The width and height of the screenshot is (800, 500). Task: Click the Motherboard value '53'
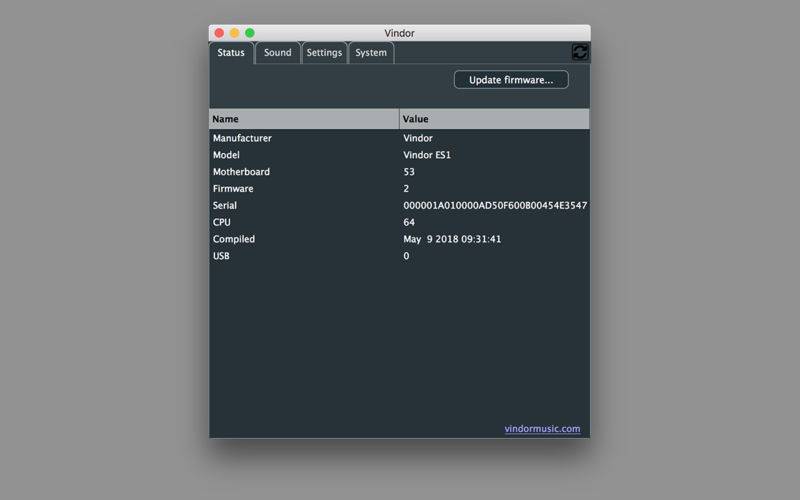[409, 172]
